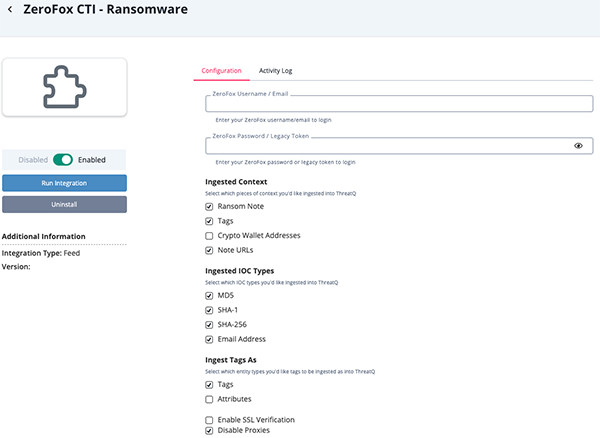Uncheck the Disable Proxies checkbox

(x=209, y=431)
